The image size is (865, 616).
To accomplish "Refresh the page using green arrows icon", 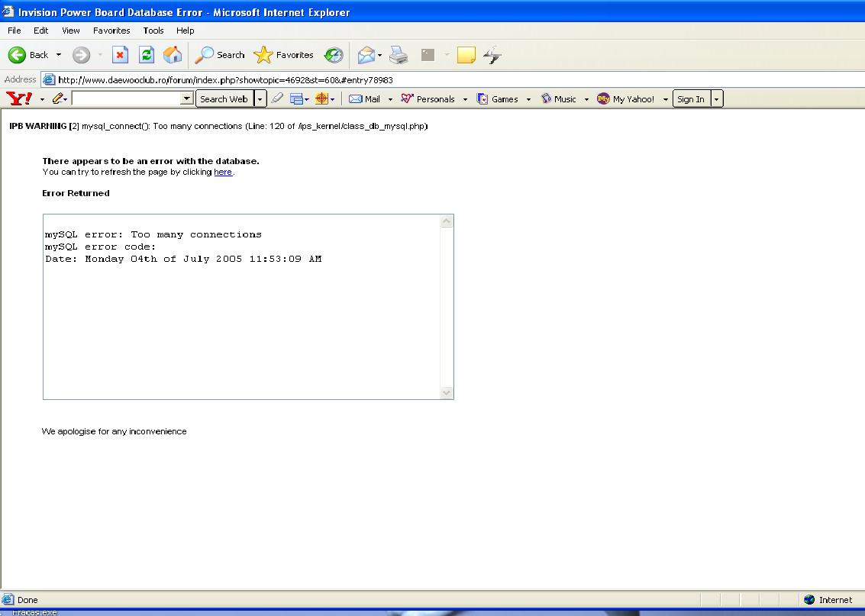I will pyautogui.click(x=146, y=55).
